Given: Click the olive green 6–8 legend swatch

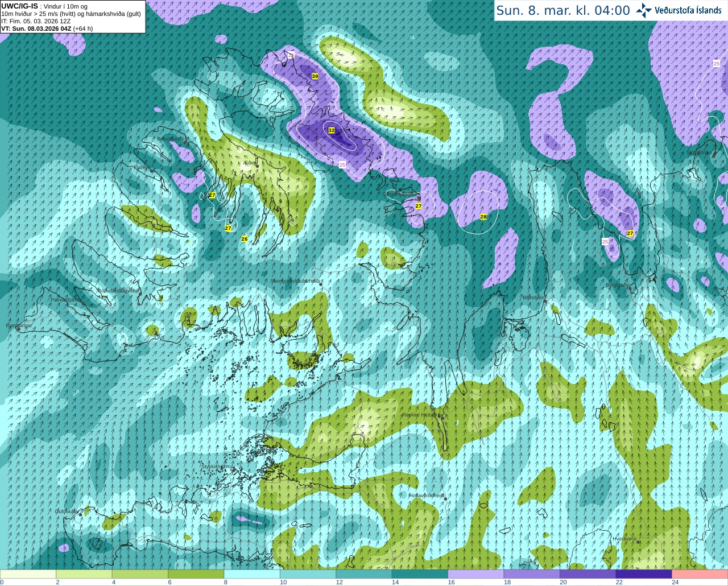Looking at the screenshot, I should pyautogui.click(x=196, y=574).
